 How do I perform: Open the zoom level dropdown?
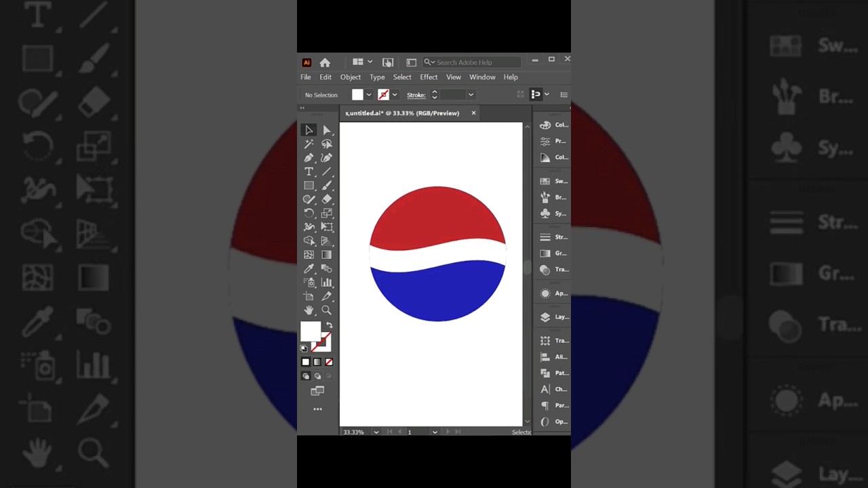[x=376, y=432]
